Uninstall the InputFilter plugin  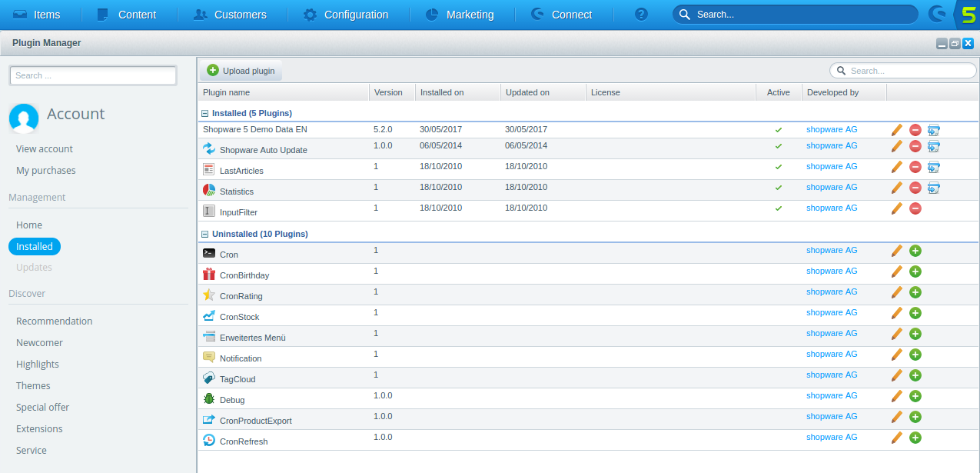(x=915, y=208)
